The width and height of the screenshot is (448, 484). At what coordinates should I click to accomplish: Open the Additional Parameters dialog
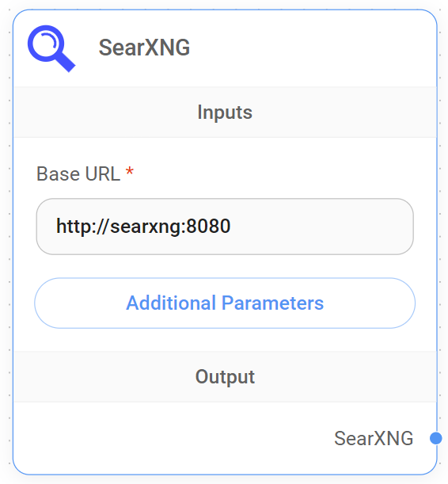click(225, 303)
